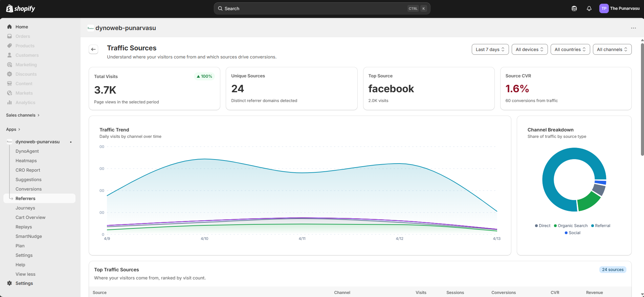Click the View less link
644x297 pixels.
click(x=25, y=274)
